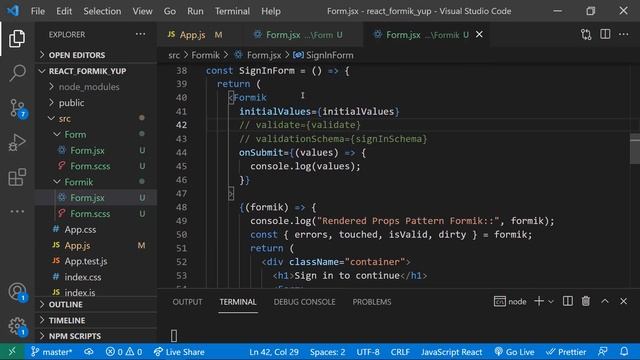Open the Go menu
640x360 pixels.
(170, 11)
